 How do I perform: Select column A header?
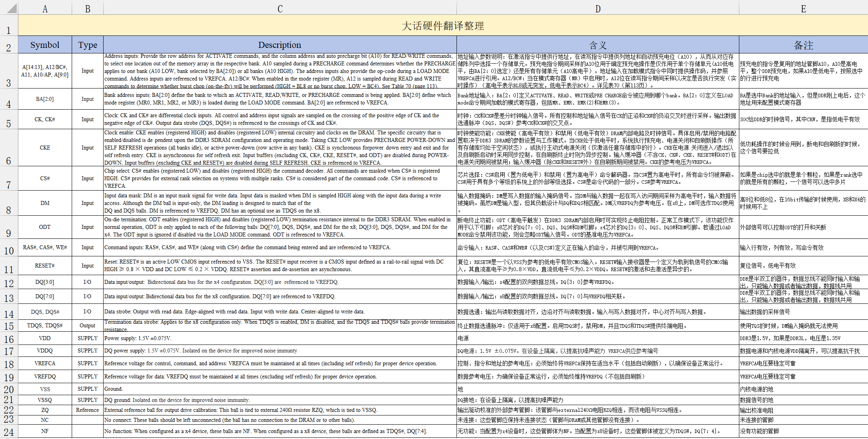coord(45,9)
